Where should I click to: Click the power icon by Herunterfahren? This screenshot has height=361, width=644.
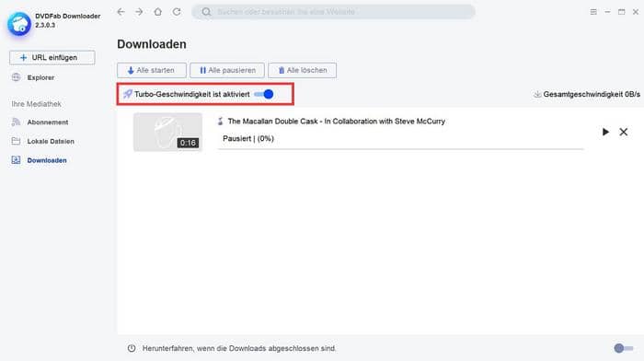click(132, 348)
